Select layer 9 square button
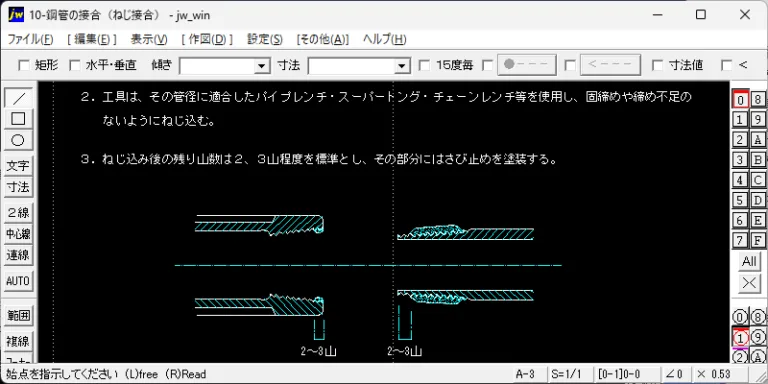Screen dimensions: 768x384 tap(758, 120)
